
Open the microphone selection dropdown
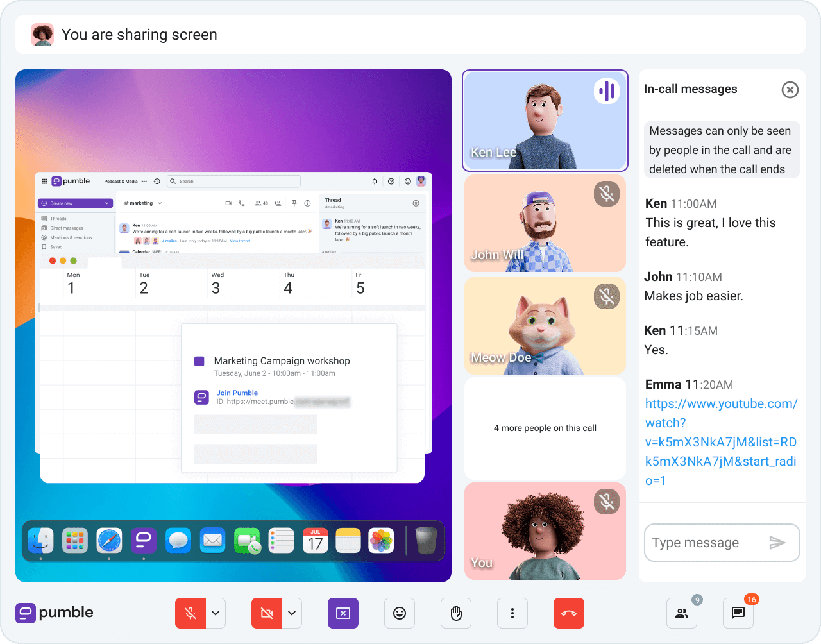point(216,613)
